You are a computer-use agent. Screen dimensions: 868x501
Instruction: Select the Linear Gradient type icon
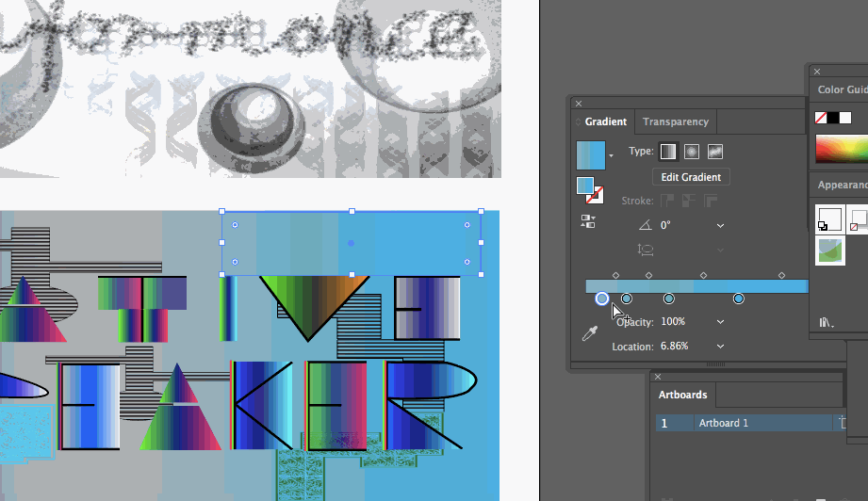coord(667,152)
